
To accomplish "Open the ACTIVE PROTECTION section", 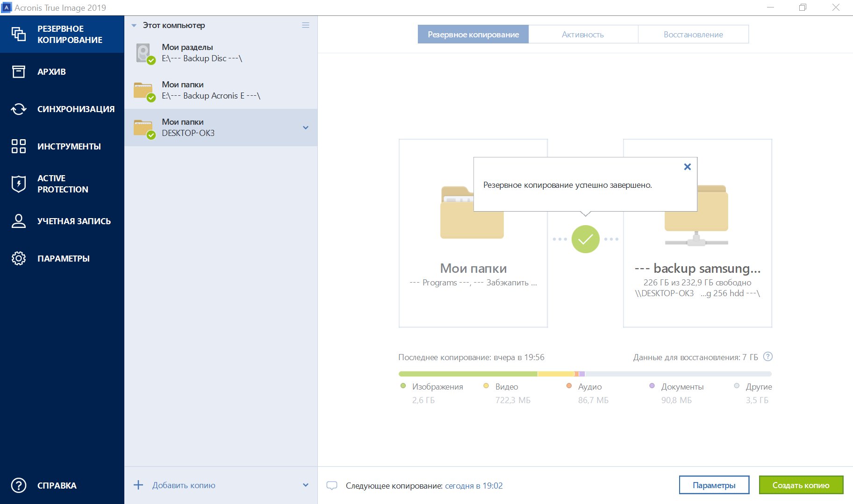I will (x=62, y=184).
